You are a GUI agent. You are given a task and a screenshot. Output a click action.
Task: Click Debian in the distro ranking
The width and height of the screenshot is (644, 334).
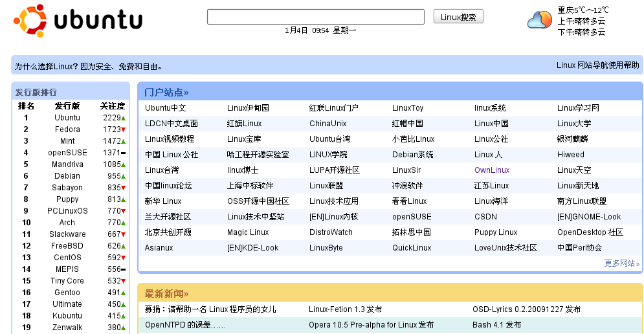tap(67, 176)
